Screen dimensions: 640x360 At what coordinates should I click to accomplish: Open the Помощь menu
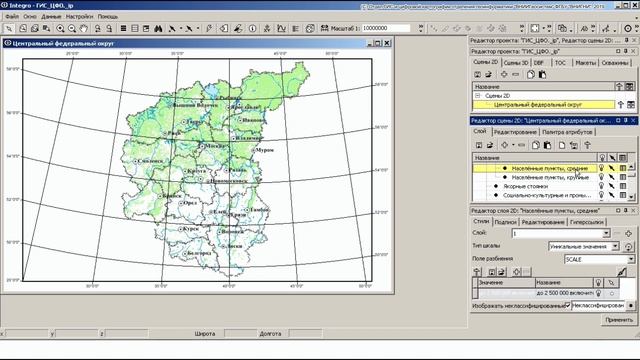(108, 17)
